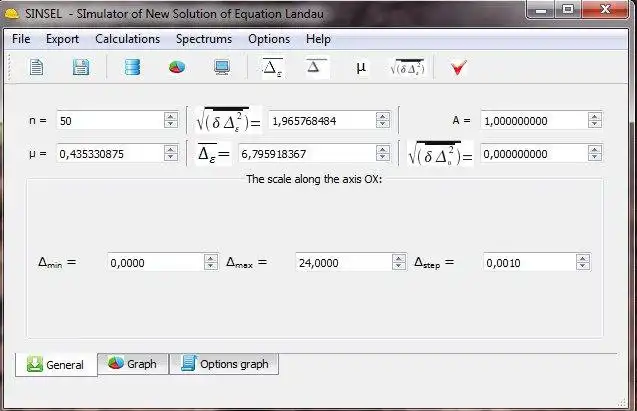Increase the μ value with up arrow
The height and width of the screenshot is (411, 637).
tap(171, 150)
